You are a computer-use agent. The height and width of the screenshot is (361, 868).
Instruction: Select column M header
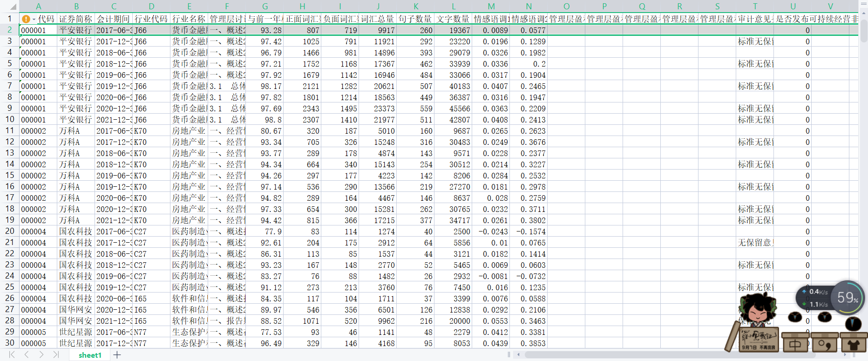tap(491, 7)
